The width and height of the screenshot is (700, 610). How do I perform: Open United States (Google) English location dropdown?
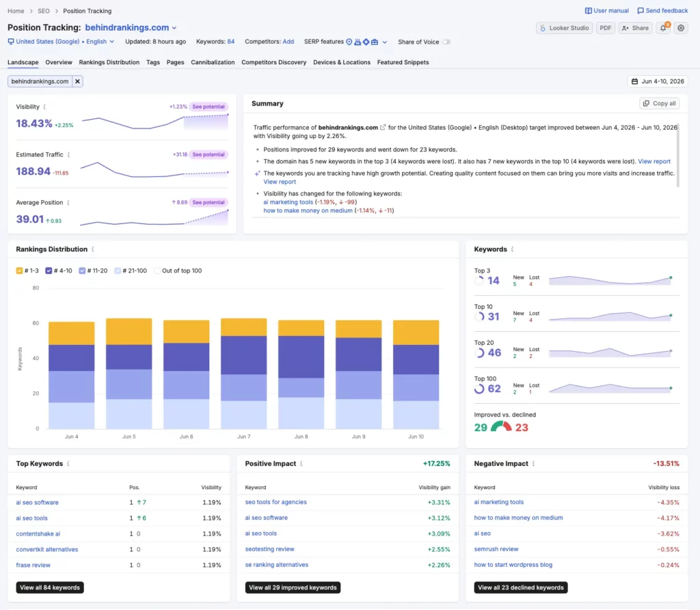point(61,42)
